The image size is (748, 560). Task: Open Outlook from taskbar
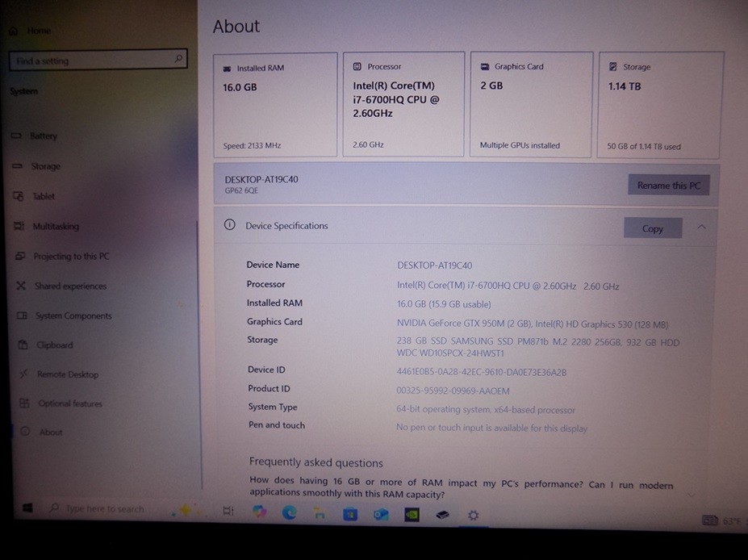pos(381,515)
